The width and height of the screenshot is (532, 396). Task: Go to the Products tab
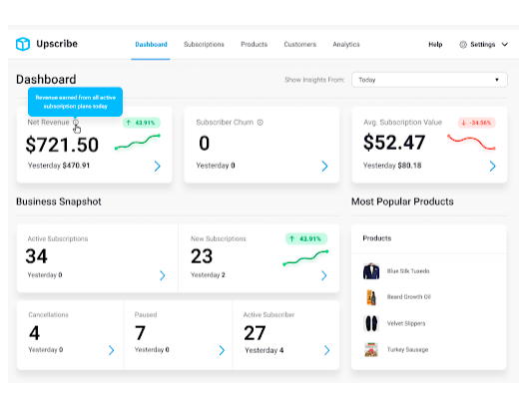click(x=255, y=45)
